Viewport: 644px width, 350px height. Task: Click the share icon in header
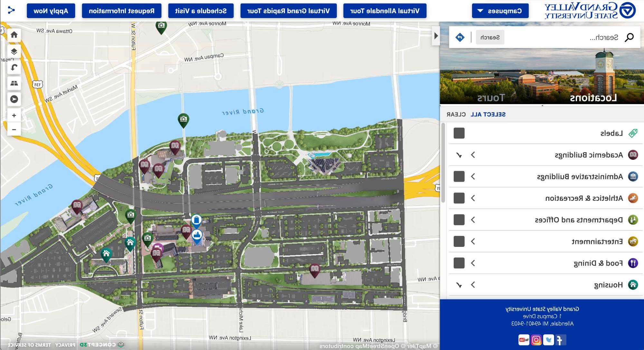pyautogui.click(x=11, y=11)
